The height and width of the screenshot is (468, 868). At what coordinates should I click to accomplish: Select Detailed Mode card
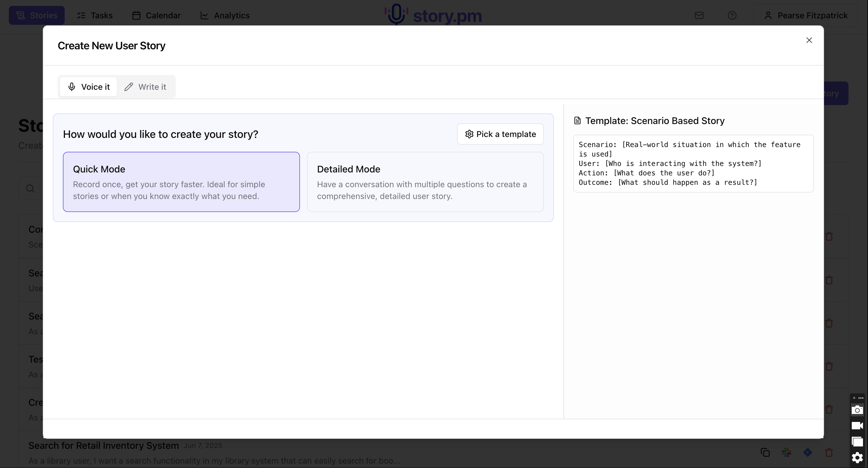[425, 182]
